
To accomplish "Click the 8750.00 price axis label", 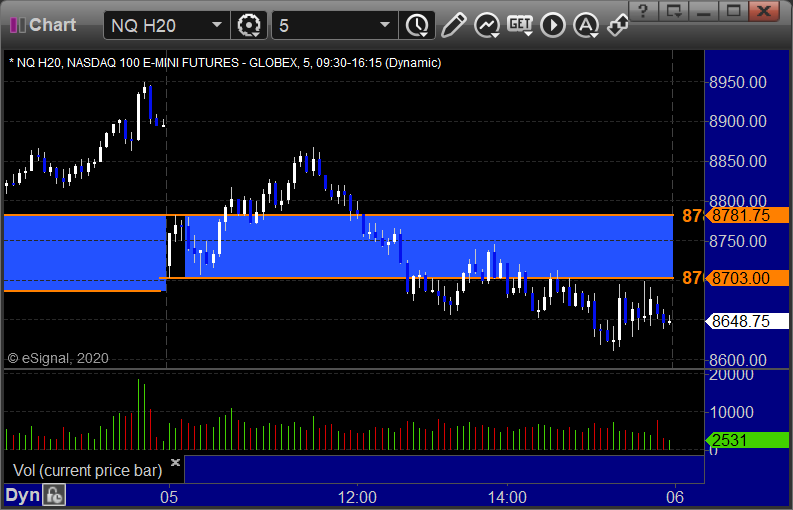I will 738,241.
